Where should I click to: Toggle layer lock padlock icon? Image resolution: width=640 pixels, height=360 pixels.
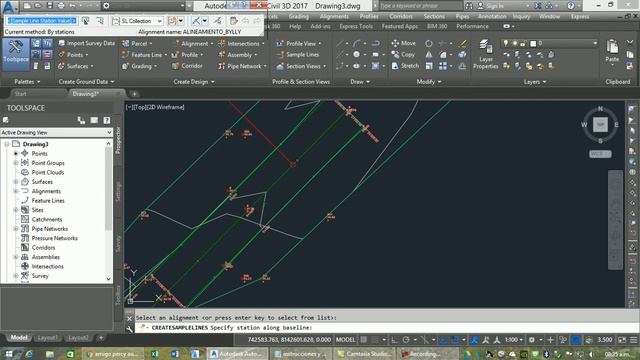[522, 43]
